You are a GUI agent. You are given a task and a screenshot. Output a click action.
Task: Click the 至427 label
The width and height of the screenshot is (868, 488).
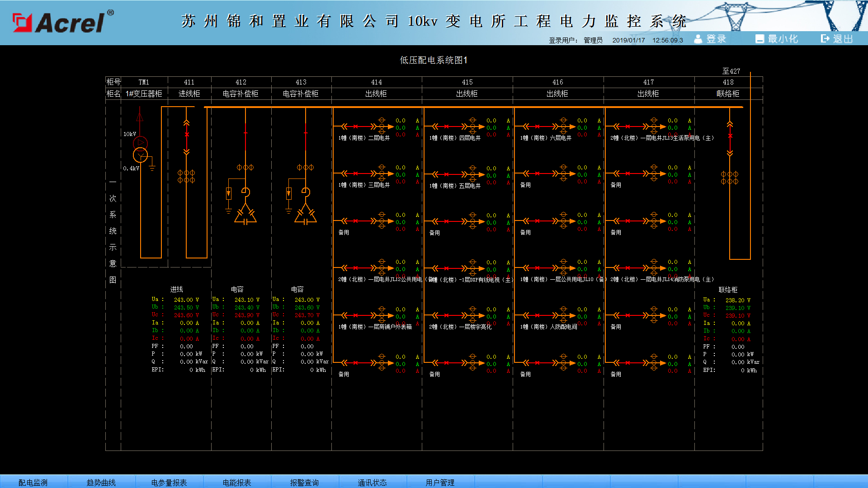click(731, 71)
